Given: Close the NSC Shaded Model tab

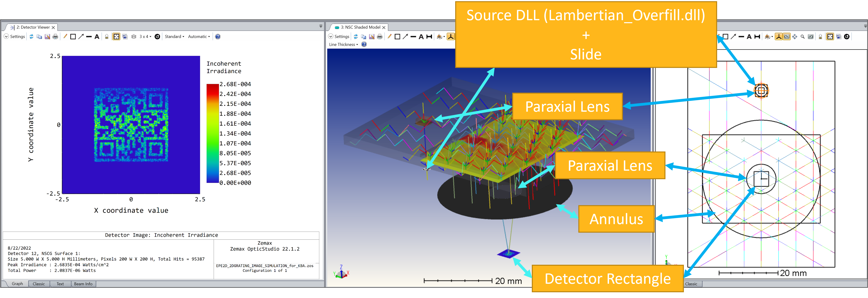Looking at the screenshot, I should (x=384, y=27).
